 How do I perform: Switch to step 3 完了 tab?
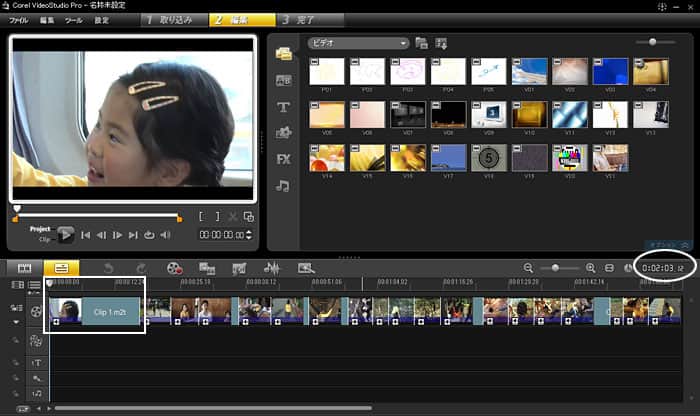(310, 20)
